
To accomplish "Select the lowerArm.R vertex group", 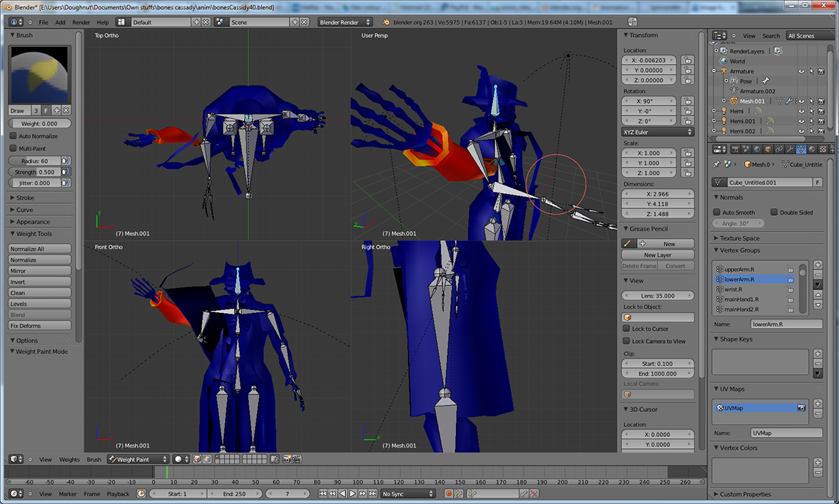I will point(755,279).
